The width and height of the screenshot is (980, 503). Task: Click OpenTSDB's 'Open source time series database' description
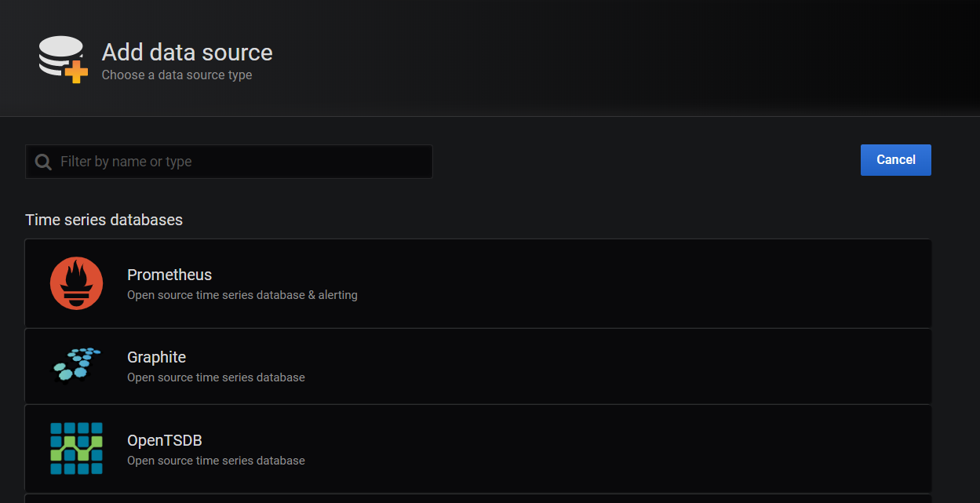coord(216,461)
